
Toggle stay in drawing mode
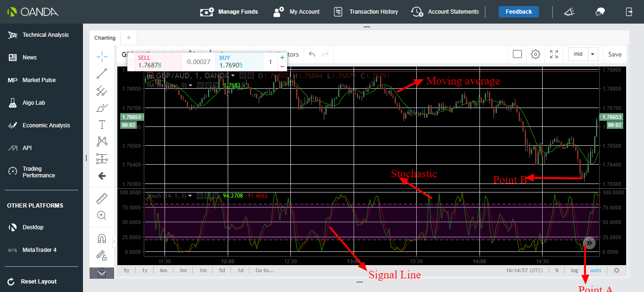102,255
